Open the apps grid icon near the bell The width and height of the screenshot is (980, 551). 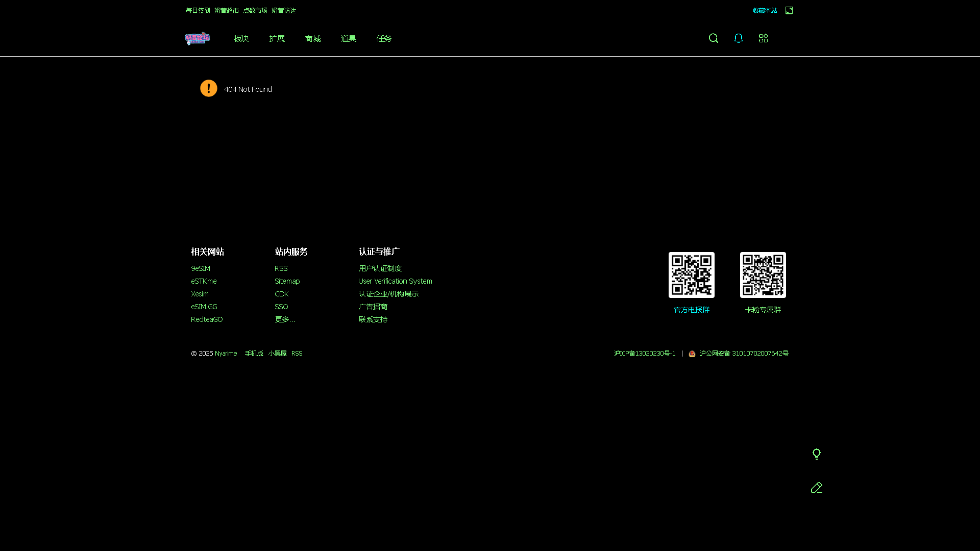763,38
